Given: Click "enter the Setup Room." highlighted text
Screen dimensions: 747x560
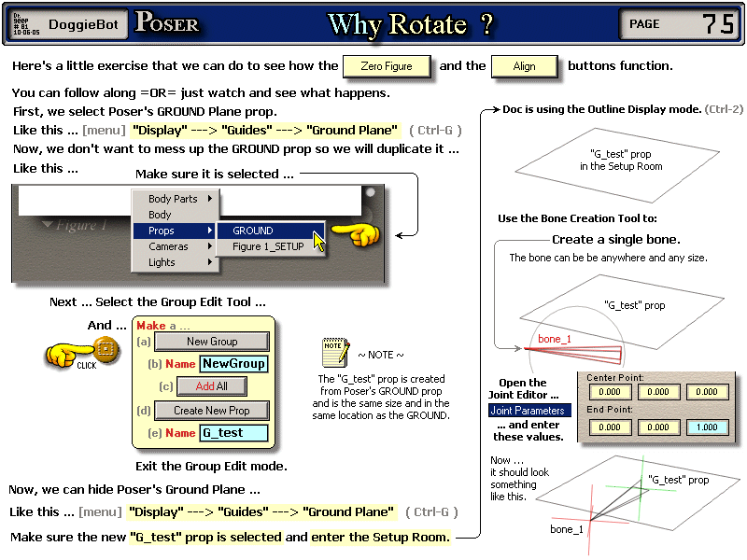Looking at the screenshot, I should pos(381,537).
